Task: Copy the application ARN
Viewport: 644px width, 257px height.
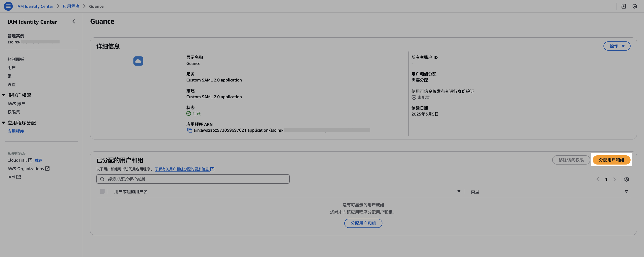Action: (x=190, y=130)
